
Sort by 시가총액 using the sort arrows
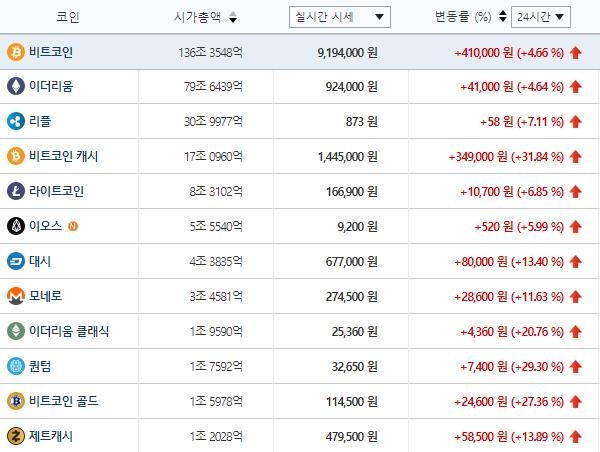tap(233, 17)
